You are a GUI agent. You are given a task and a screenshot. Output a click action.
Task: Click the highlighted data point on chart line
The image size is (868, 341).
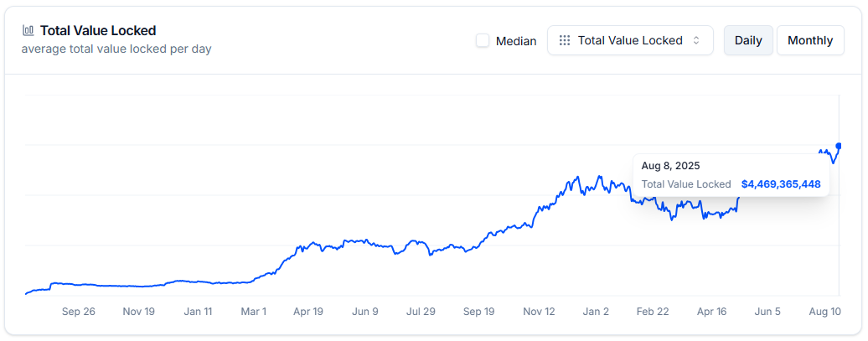click(x=839, y=146)
